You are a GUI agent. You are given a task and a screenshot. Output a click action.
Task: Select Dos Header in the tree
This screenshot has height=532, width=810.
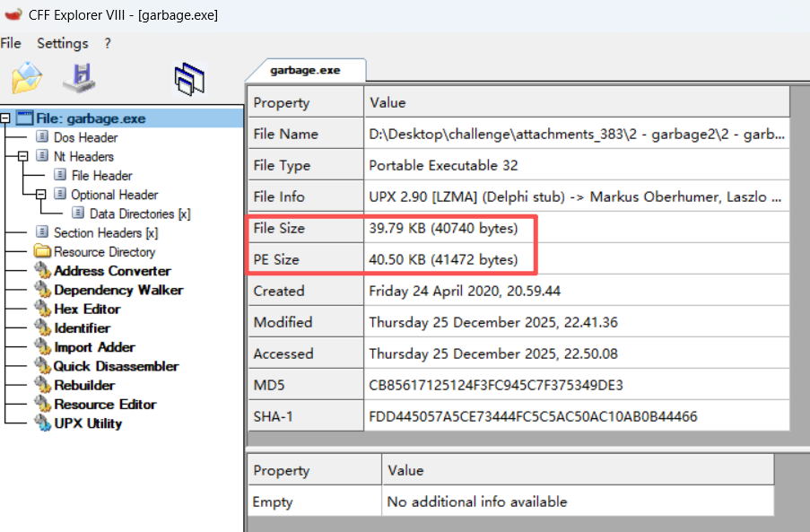click(x=86, y=137)
